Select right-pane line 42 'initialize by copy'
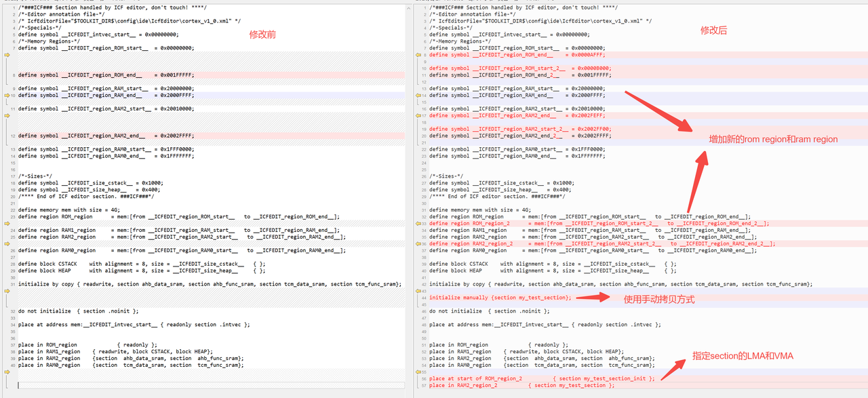 click(620, 284)
